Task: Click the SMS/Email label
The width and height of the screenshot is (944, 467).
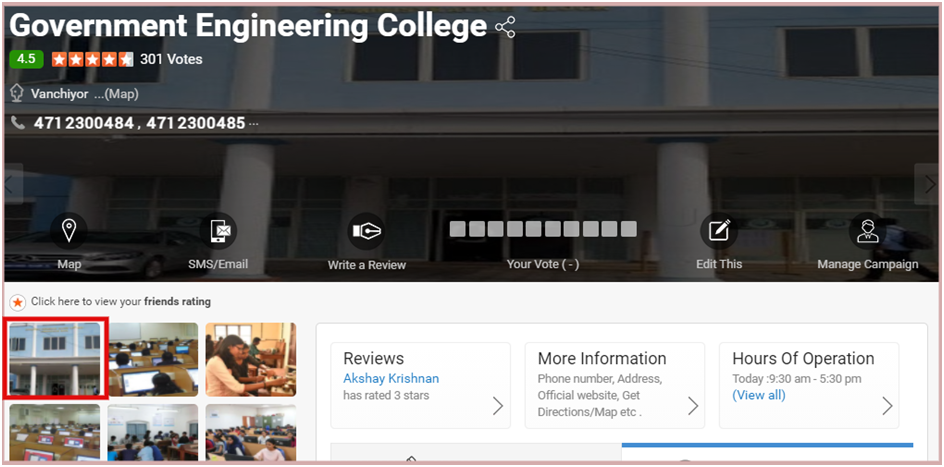Action: 218,264
